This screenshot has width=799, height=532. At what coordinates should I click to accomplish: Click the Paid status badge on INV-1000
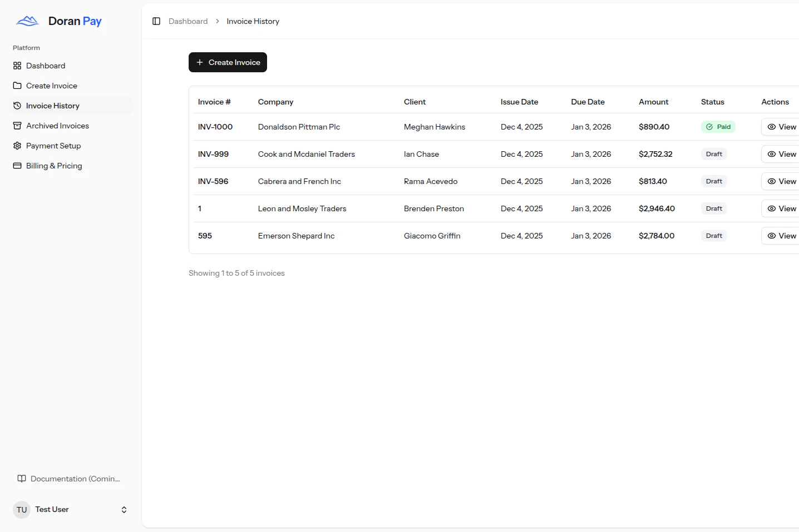pyautogui.click(x=718, y=127)
